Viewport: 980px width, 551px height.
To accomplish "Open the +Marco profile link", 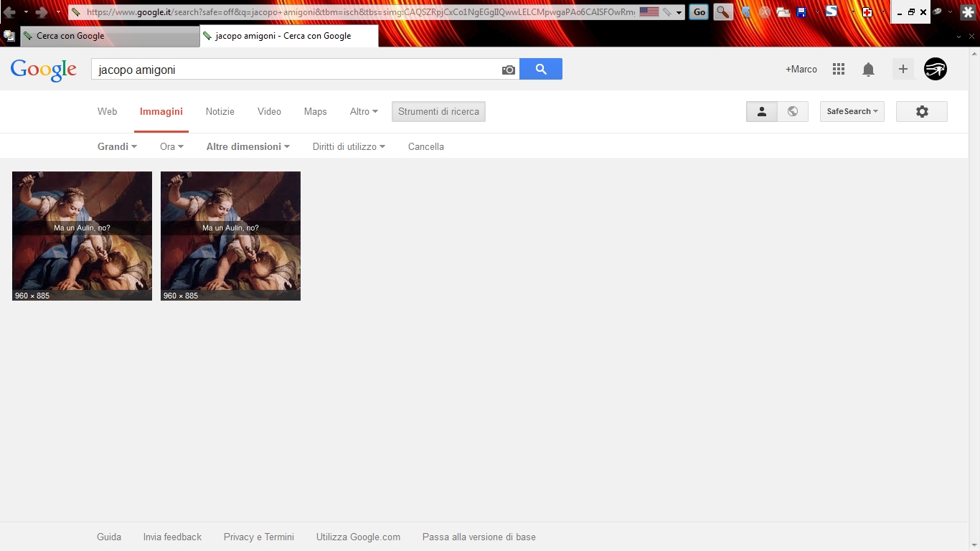I will tap(801, 70).
